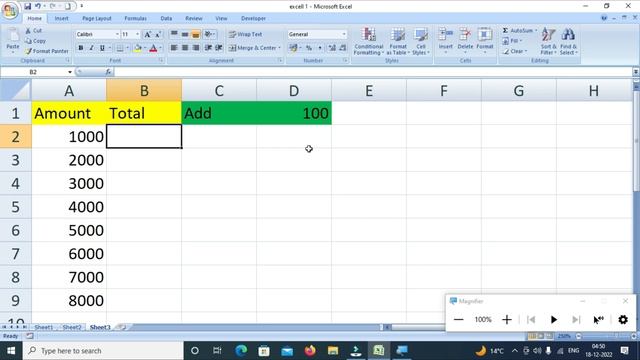Play reading in Magnifier
Viewport: 640px width, 360px height.
tap(553, 320)
